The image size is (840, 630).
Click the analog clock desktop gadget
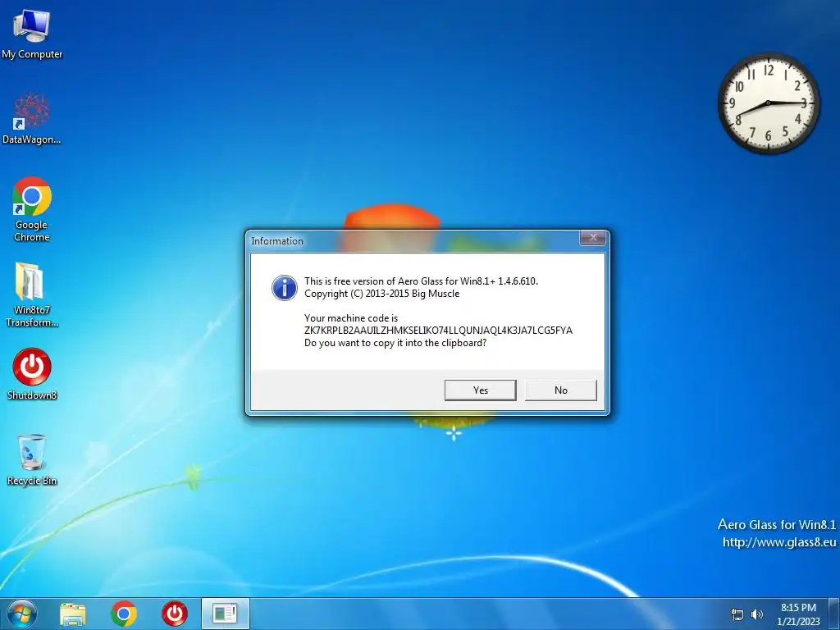(768, 103)
